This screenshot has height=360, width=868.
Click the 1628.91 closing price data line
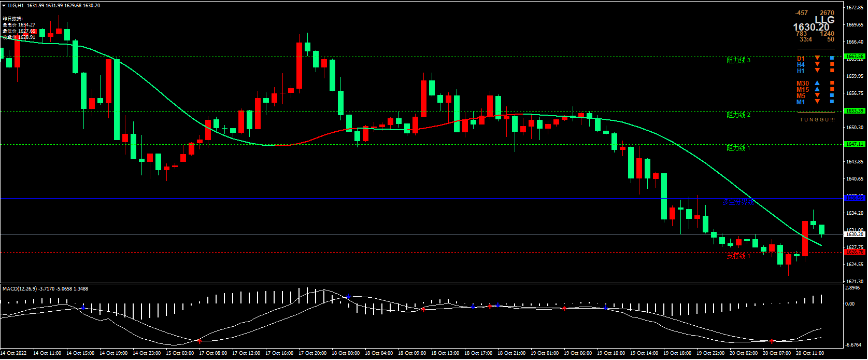point(19,37)
